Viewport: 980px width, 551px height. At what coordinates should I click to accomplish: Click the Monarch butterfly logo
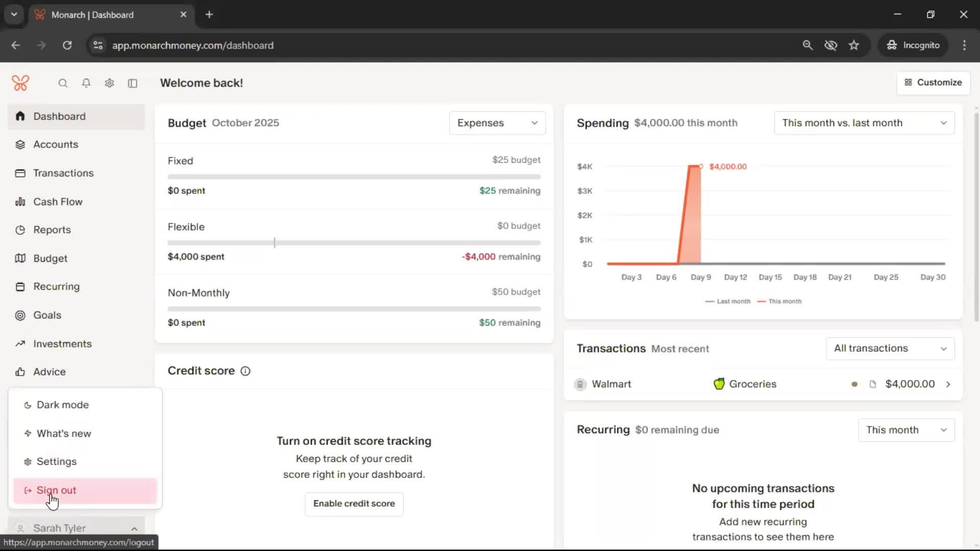tap(20, 83)
